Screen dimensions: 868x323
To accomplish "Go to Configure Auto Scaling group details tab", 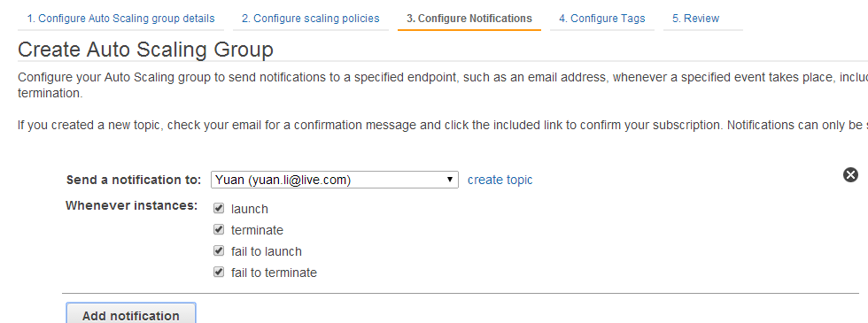I will pyautogui.click(x=120, y=19).
